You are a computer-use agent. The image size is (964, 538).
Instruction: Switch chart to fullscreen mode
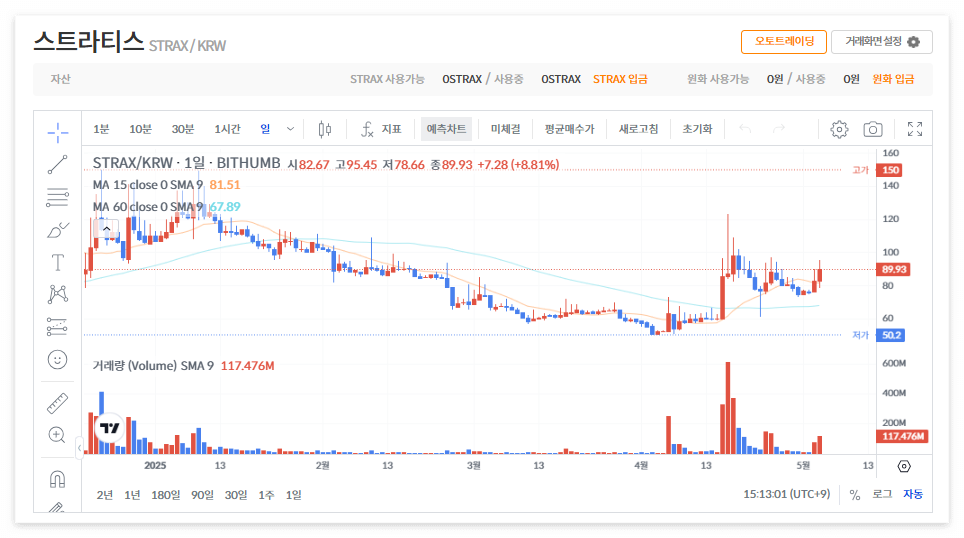coord(915,129)
